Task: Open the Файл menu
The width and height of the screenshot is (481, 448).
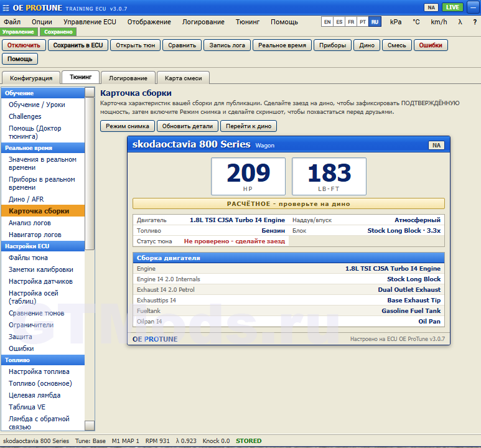Action: 12,22
